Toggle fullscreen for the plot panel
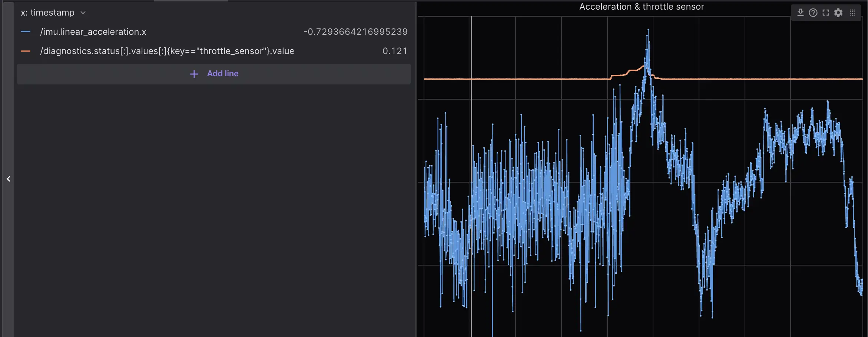The width and height of the screenshot is (868, 337). pyautogui.click(x=825, y=13)
